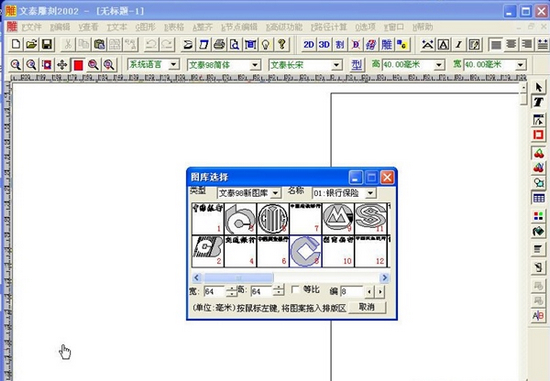Click the 取消 cancel button
Image resolution: width=550 pixels, height=381 pixels.
pos(367,307)
